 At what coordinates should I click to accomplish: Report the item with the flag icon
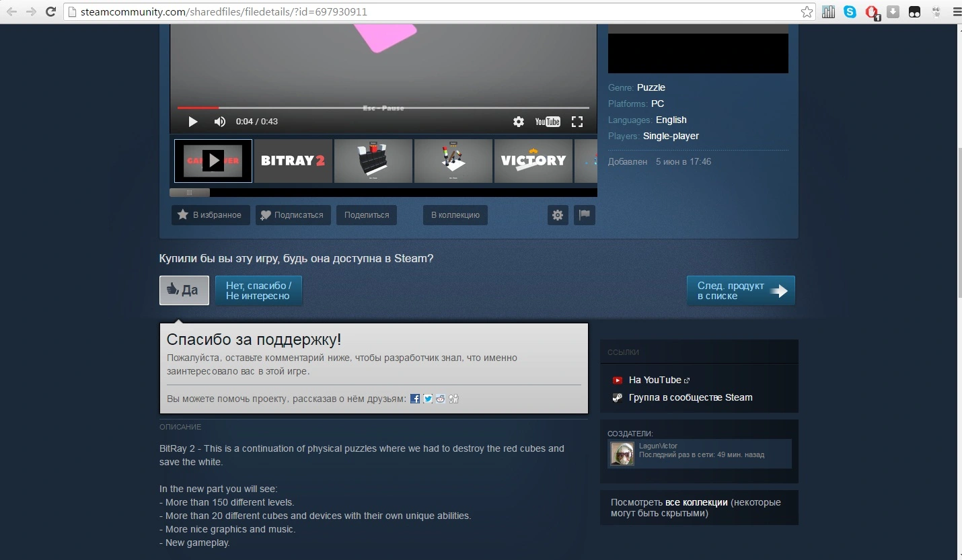(x=585, y=215)
